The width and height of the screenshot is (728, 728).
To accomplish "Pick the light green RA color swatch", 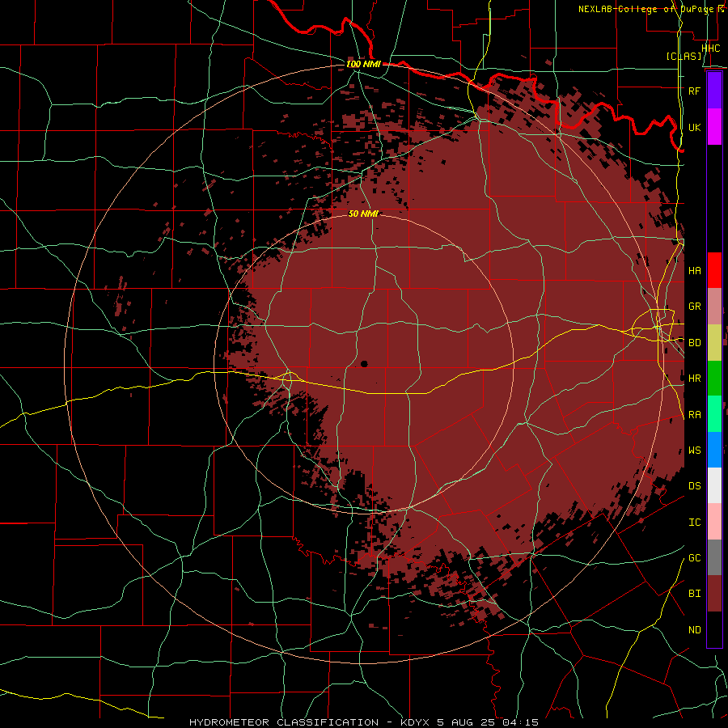I will [x=714, y=414].
